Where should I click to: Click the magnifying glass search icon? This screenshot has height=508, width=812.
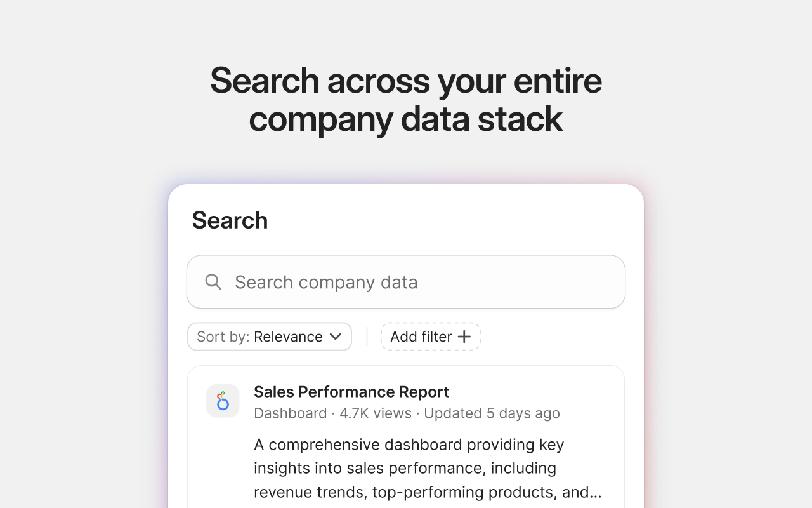pos(214,282)
